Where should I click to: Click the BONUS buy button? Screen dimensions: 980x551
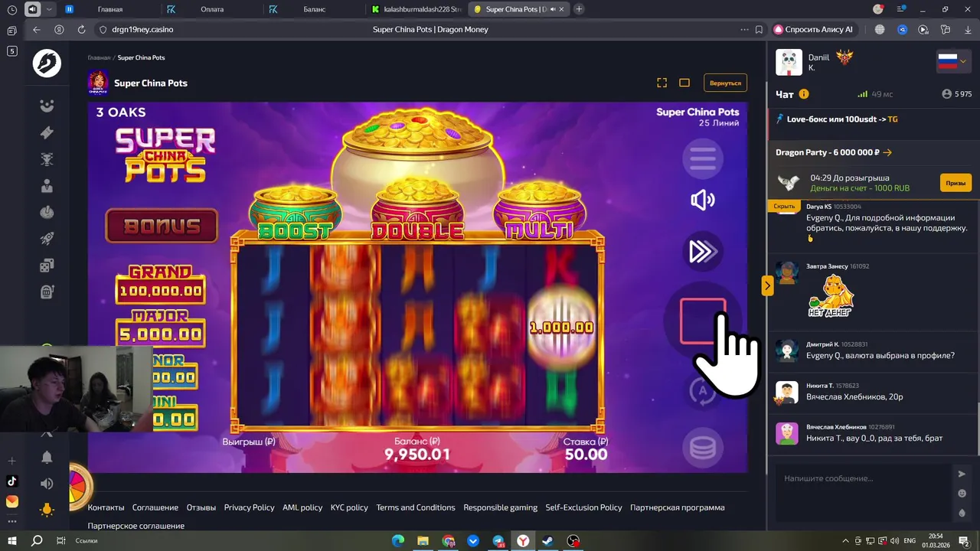162,226
